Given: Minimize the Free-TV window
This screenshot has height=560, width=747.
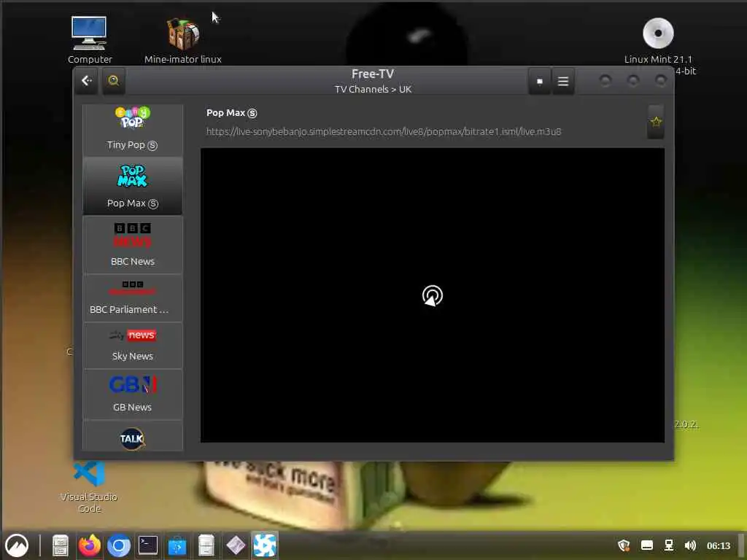Looking at the screenshot, I should 605,80.
